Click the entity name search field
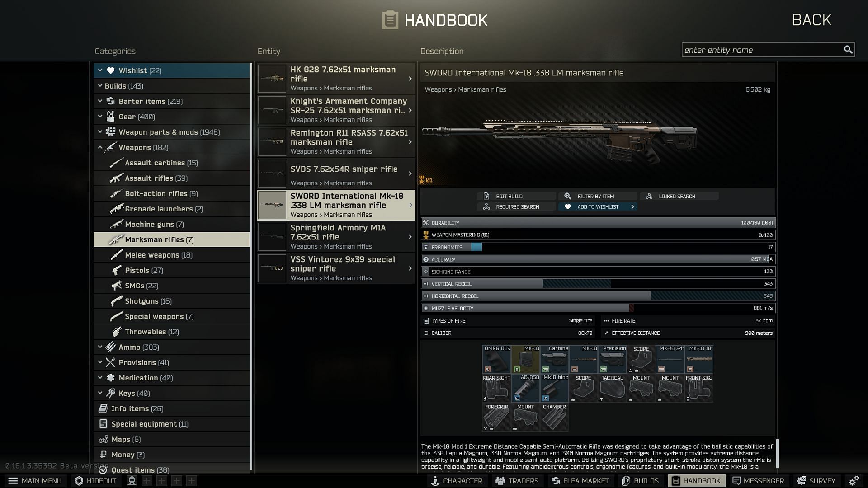Image resolution: width=868 pixels, height=488 pixels. click(765, 49)
